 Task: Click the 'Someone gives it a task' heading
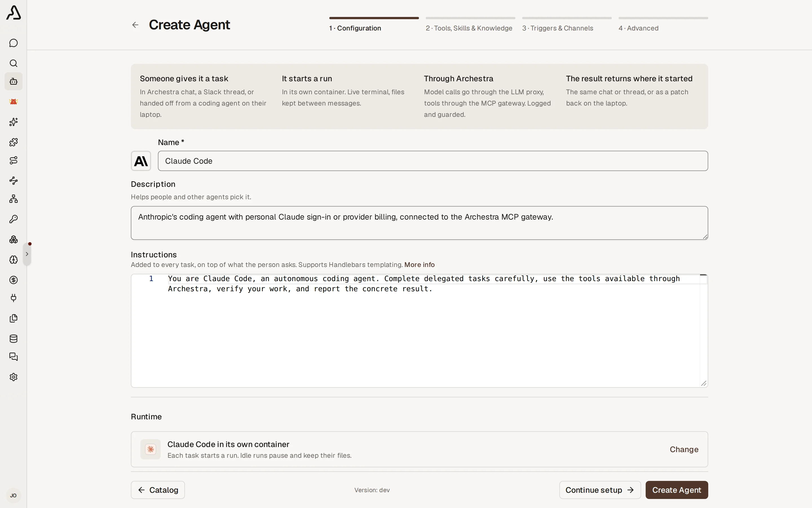tap(184, 79)
